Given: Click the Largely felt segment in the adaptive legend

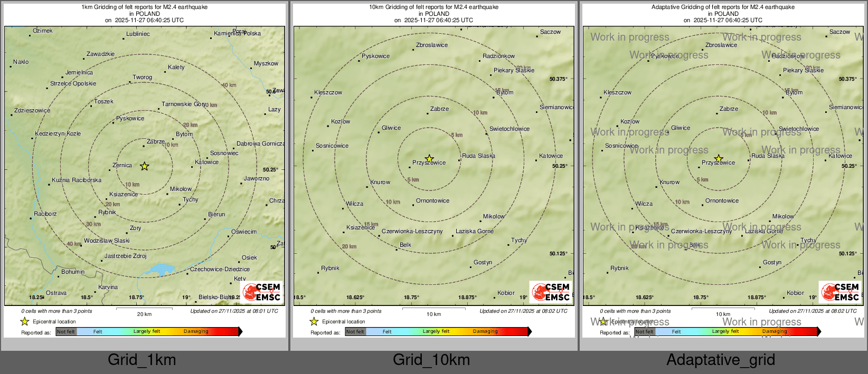Looking at the screenshot, I should [x=725, y=332].
